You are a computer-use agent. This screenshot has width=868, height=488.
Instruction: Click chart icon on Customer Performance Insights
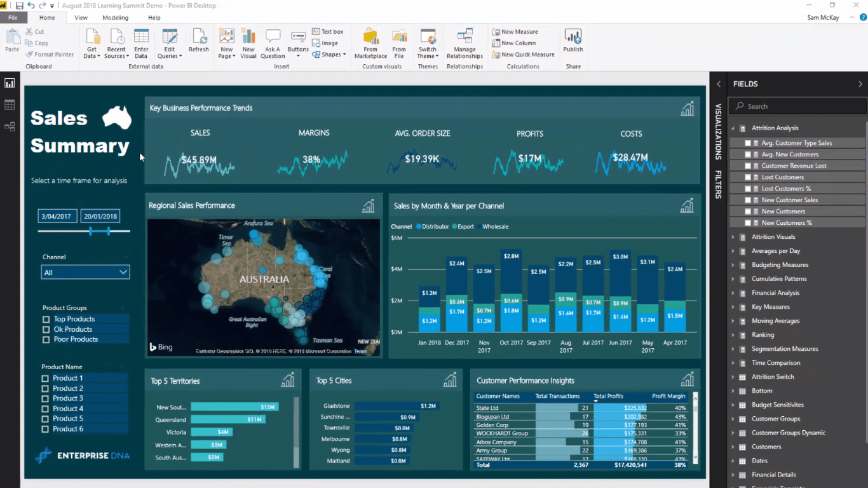[x=688, y=380]
